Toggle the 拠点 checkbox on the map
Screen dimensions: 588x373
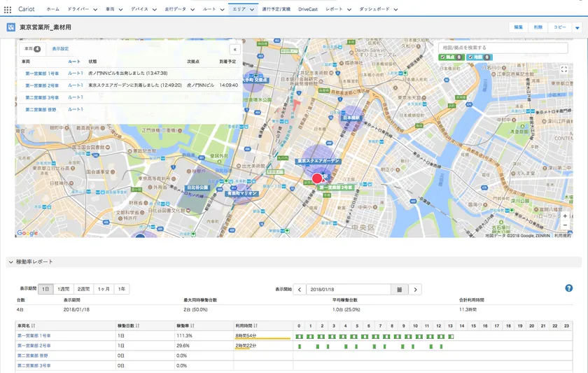442,57
